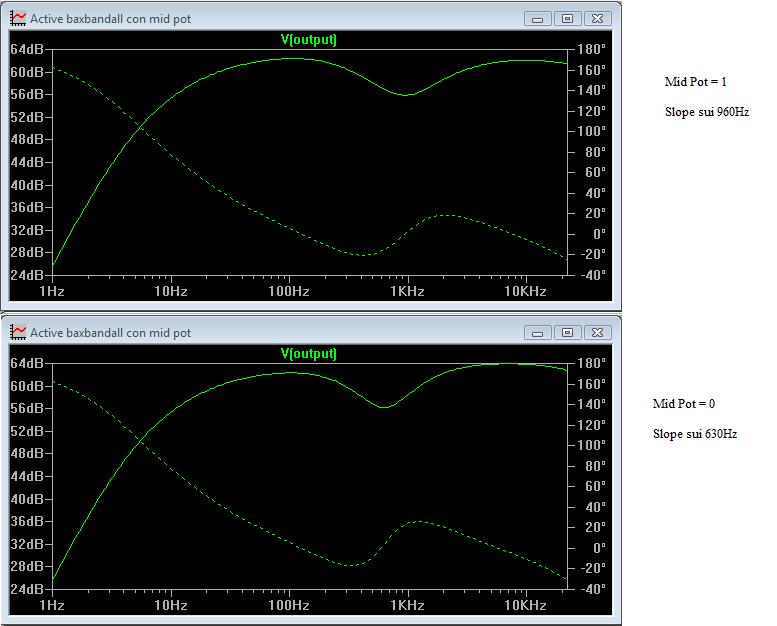
Task: Focus the top window via its title text
Action: coord(110,19)
